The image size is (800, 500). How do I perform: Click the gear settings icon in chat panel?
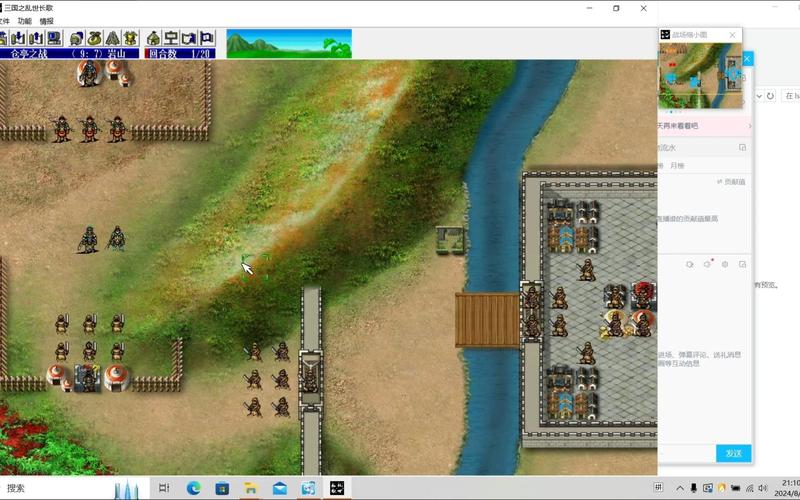coord(725,264)
